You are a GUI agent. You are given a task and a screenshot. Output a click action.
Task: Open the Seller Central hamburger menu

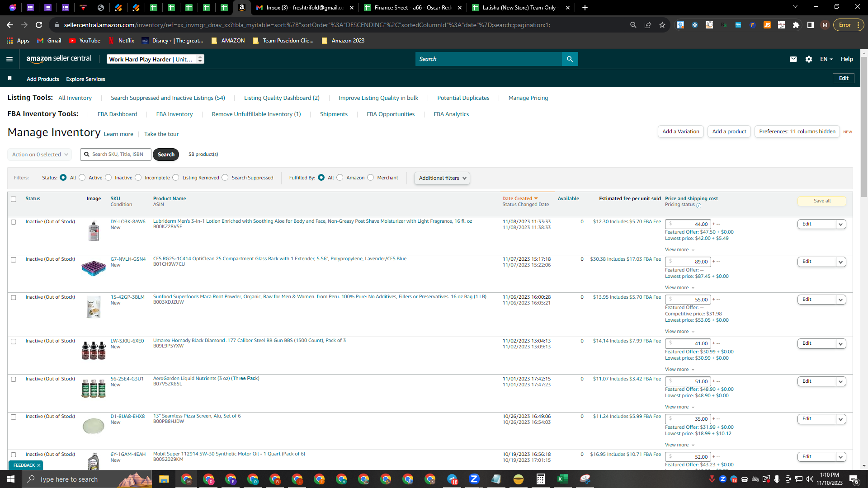(9, 59)
